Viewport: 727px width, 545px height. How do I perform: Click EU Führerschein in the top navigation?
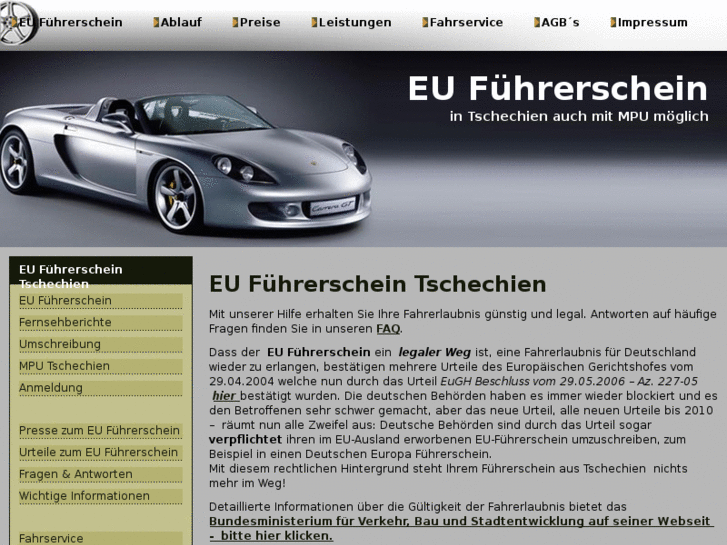point(70,22)
